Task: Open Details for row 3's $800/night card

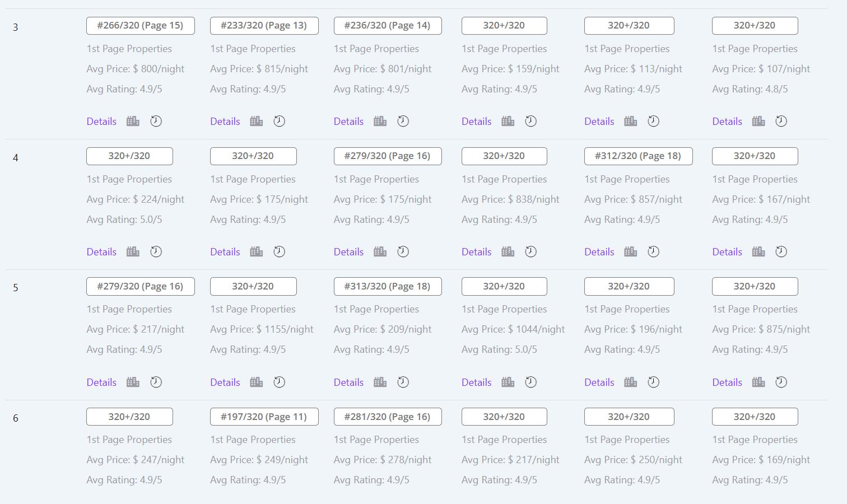Action: pos(101,122)
